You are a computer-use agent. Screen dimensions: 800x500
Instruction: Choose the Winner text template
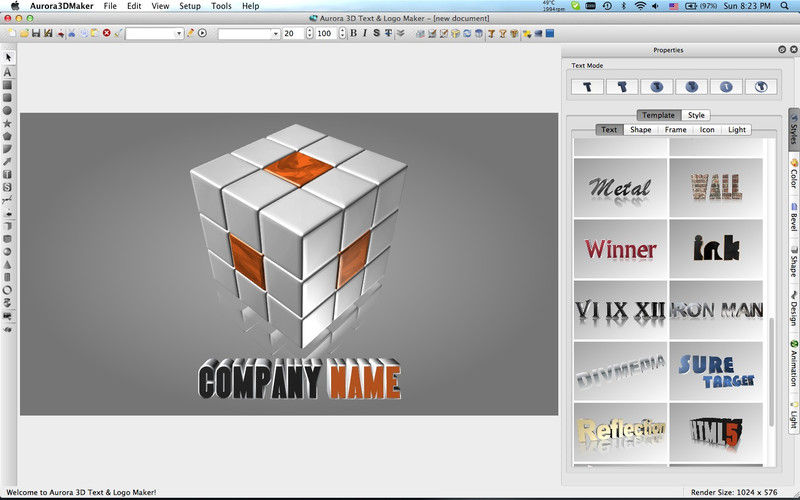620,249
